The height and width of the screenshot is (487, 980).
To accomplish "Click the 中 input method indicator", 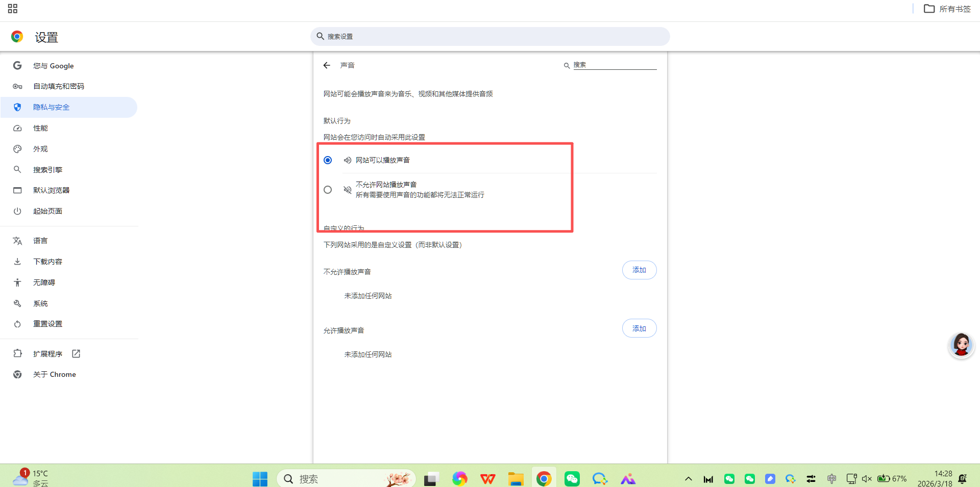I will tap(831, 478).
